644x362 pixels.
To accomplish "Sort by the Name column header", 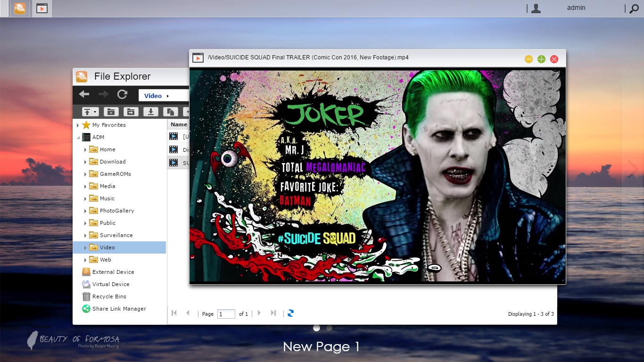I will [179, 124].
